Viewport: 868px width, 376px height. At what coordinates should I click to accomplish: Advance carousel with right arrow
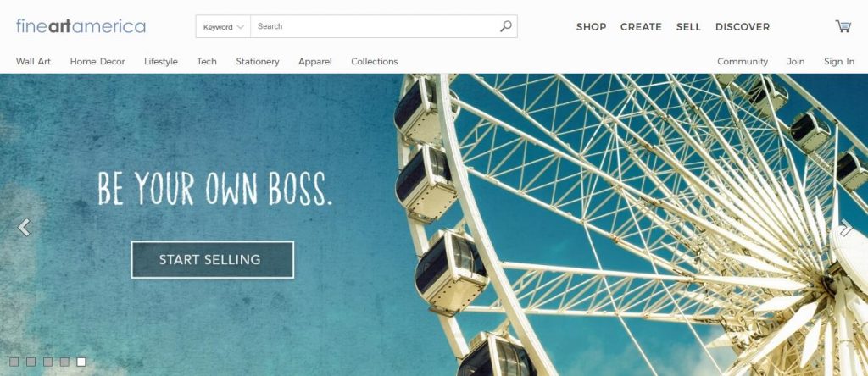point(846,227)
